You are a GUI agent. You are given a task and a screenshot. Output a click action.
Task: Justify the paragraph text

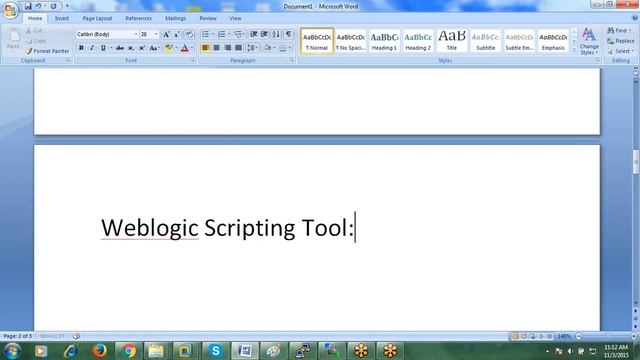[238, 48]
